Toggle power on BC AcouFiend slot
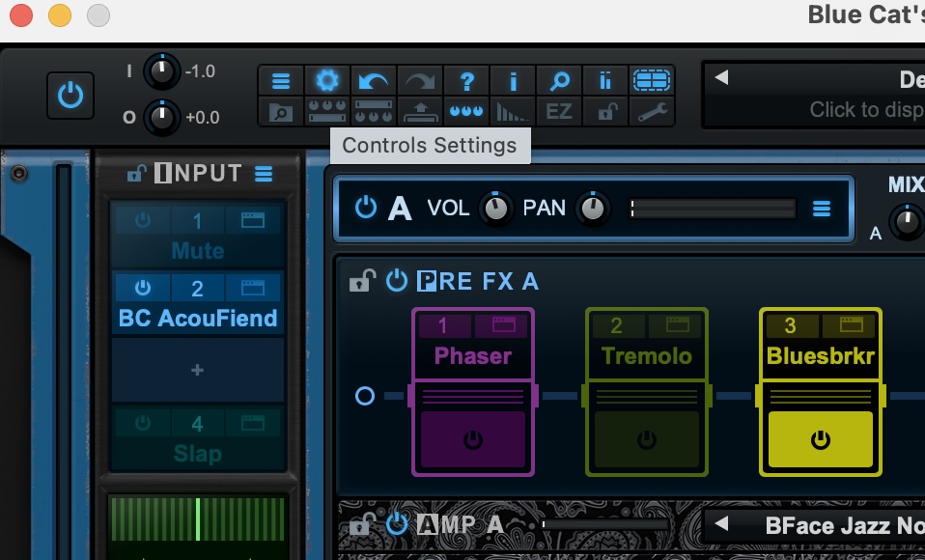 [142, 288]
